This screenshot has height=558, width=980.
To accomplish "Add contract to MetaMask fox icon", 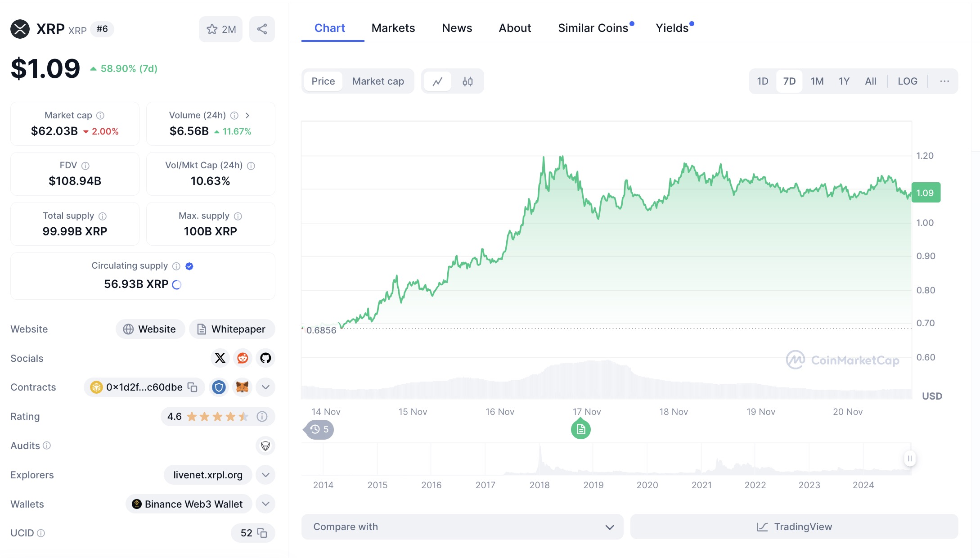I will [243, 387].
